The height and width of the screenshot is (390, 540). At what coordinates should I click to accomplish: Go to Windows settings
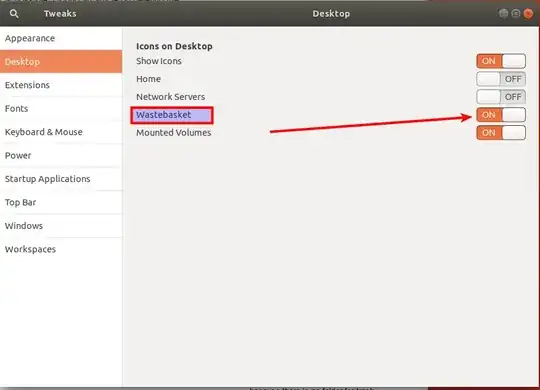(x=61, y=226)
